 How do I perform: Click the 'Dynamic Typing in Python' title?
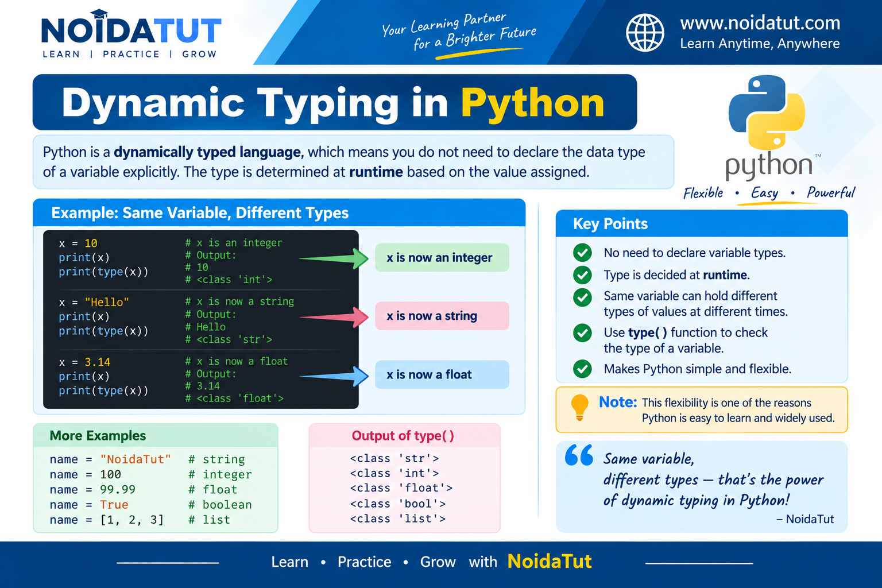click(333, 103)
